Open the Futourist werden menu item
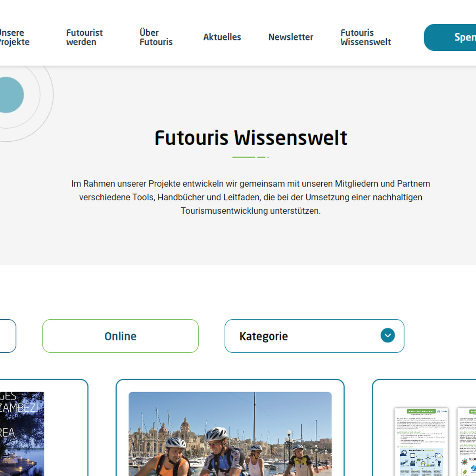 click(x=84, y=37)
